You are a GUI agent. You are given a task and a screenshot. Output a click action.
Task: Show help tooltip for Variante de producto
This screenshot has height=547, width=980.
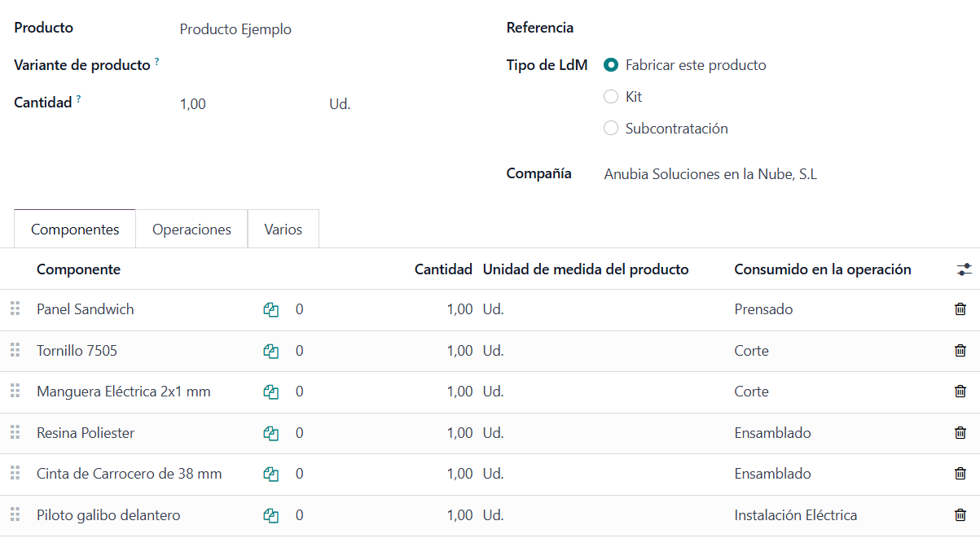pos(157,62)
